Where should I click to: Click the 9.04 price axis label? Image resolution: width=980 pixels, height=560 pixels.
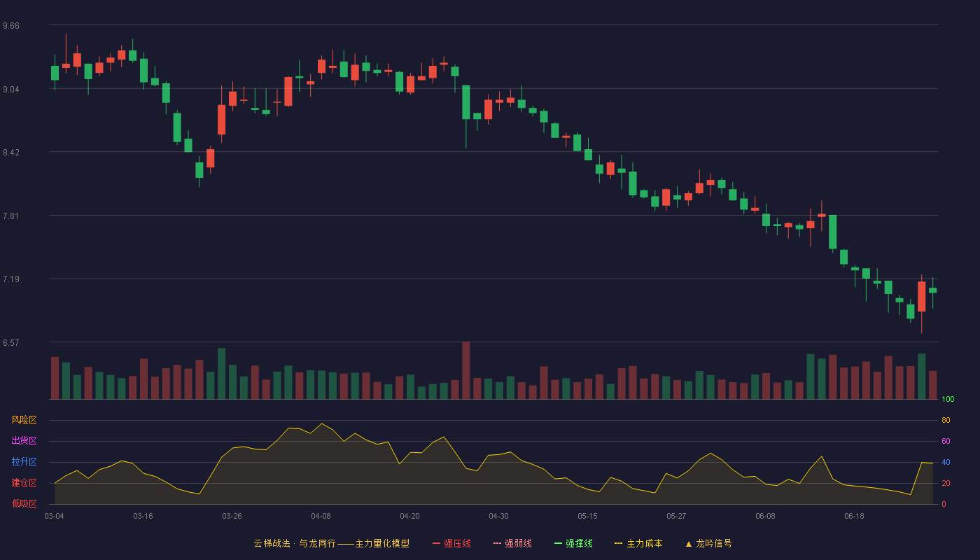pyautogui.click(x=11, y=90)
